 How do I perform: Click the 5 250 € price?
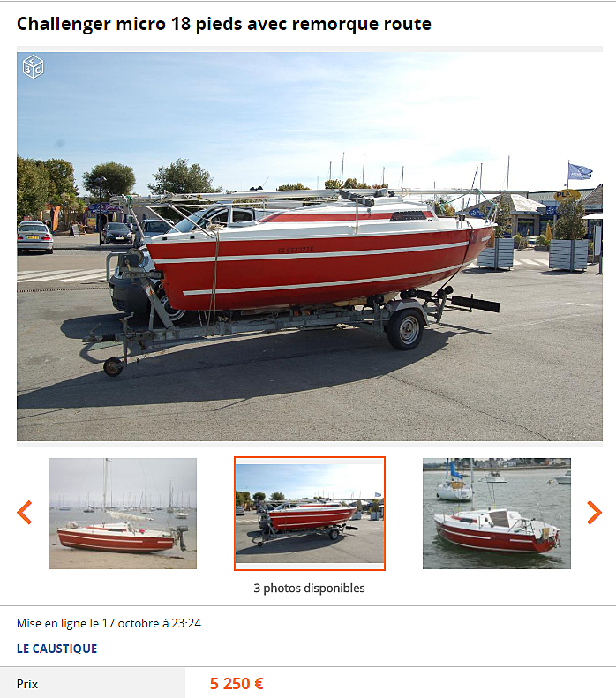tap(237, 683)
